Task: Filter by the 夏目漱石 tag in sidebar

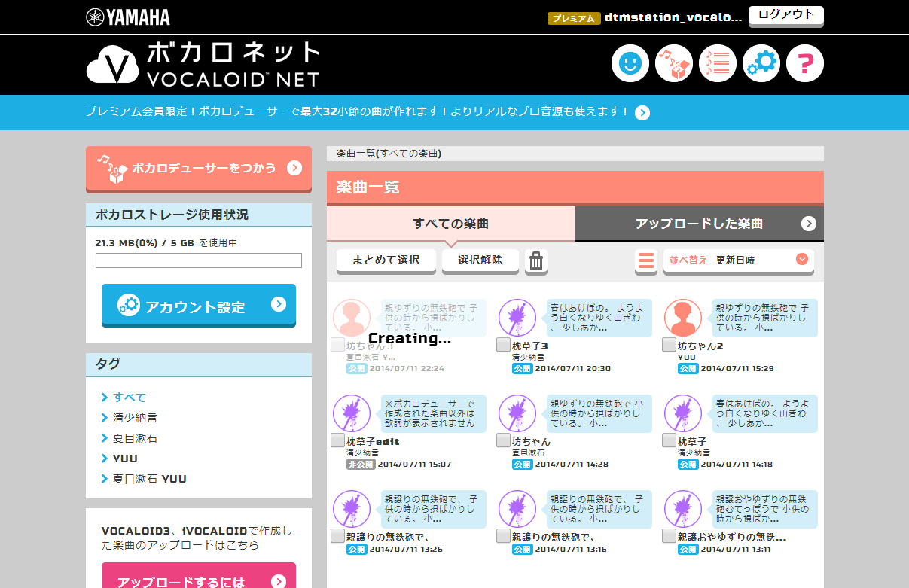Action: (x=135, y=437)
